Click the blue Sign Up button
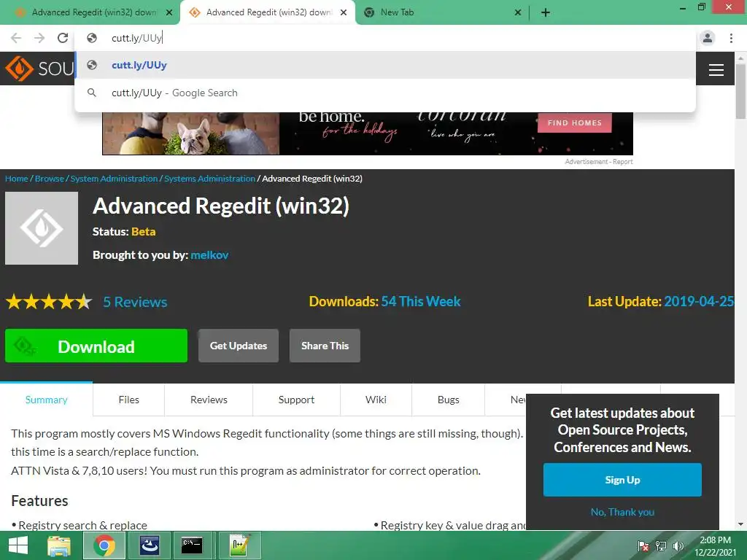The height and width of the screenshot is (560, 747). pyautogui.click(x=622, y=480)
